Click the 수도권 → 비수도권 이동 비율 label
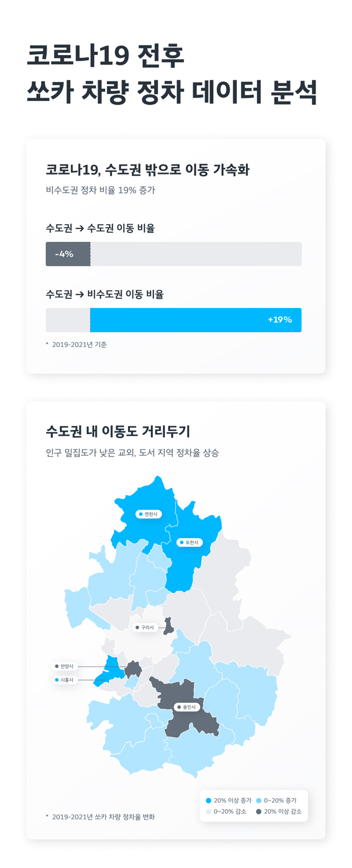 point(105,294)
